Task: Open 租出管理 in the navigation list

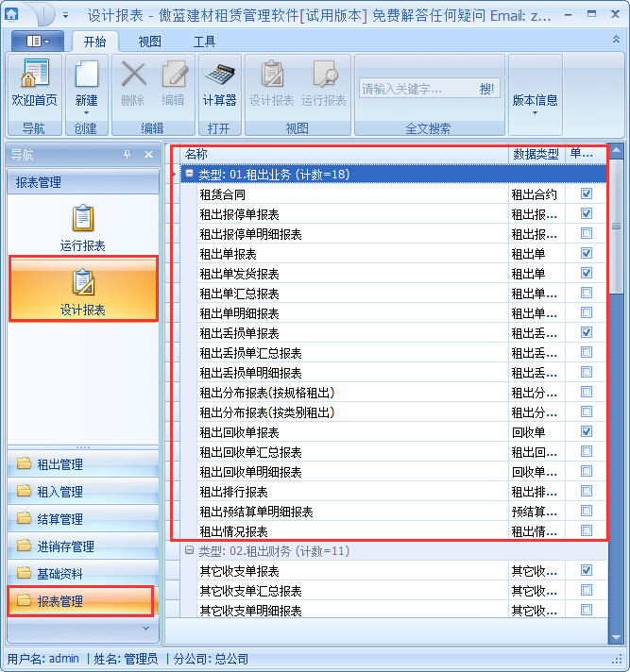Action: click(60, 464)
